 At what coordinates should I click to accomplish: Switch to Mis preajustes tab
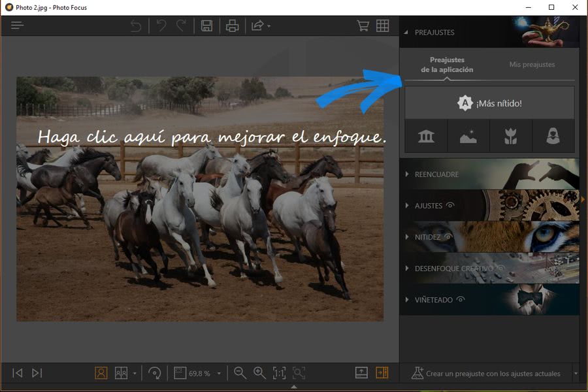pyautogui.click(x=532, y=65)
